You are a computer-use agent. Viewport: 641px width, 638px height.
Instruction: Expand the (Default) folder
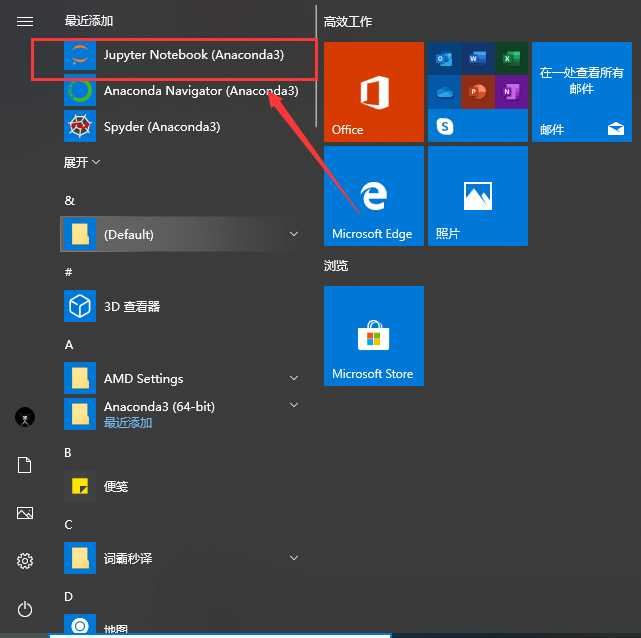pos(182,234)
